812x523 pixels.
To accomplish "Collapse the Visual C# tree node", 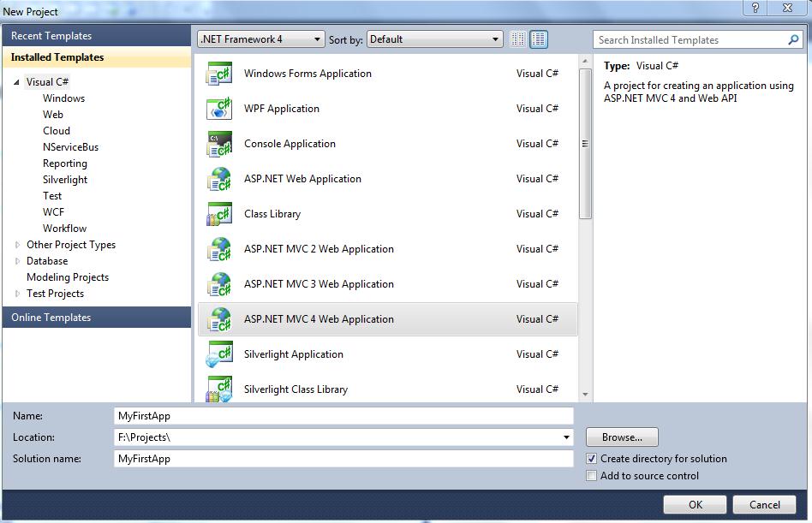I will [x=16, y=82].
